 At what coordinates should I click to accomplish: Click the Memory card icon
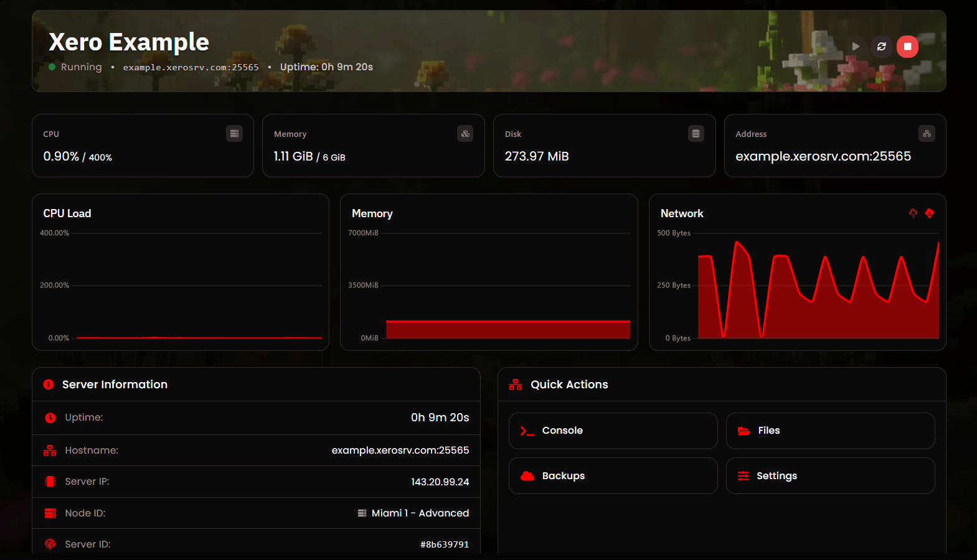465,134
